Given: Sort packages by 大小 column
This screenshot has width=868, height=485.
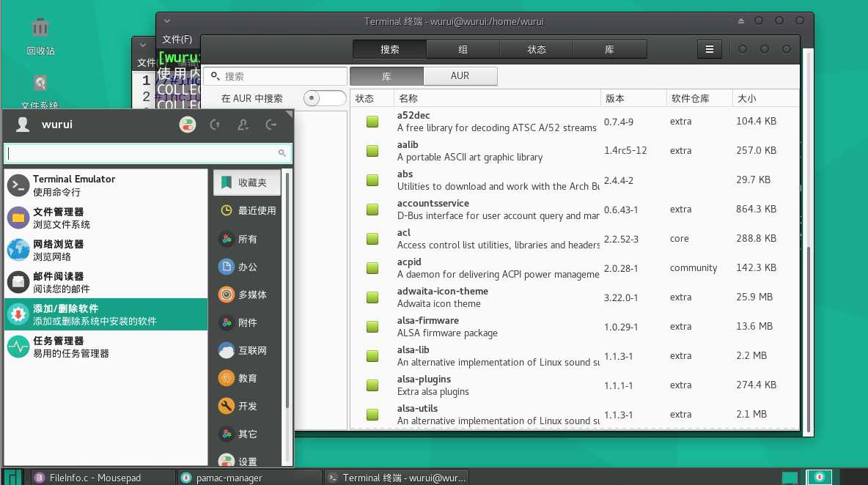Looking at the screenshot, I should tap(765, 98).
